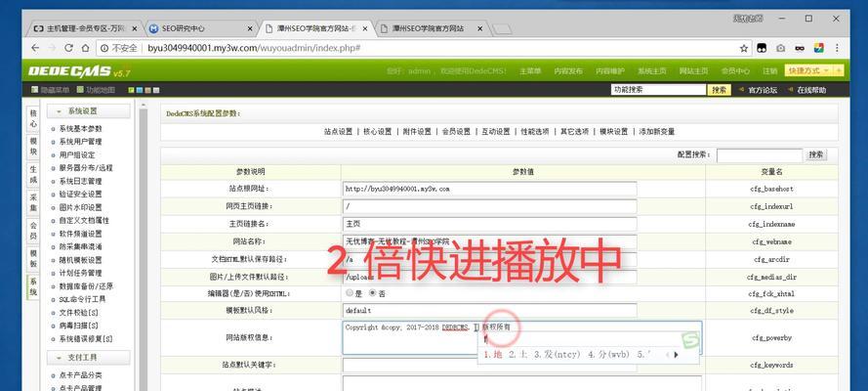Open the 附件设置 config section

click(417, 132)
